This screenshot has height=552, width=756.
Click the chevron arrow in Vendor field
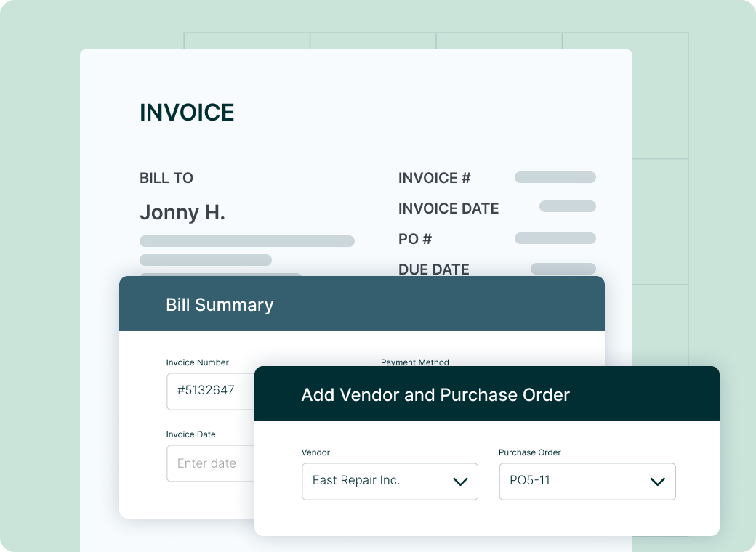click(460, 482)
